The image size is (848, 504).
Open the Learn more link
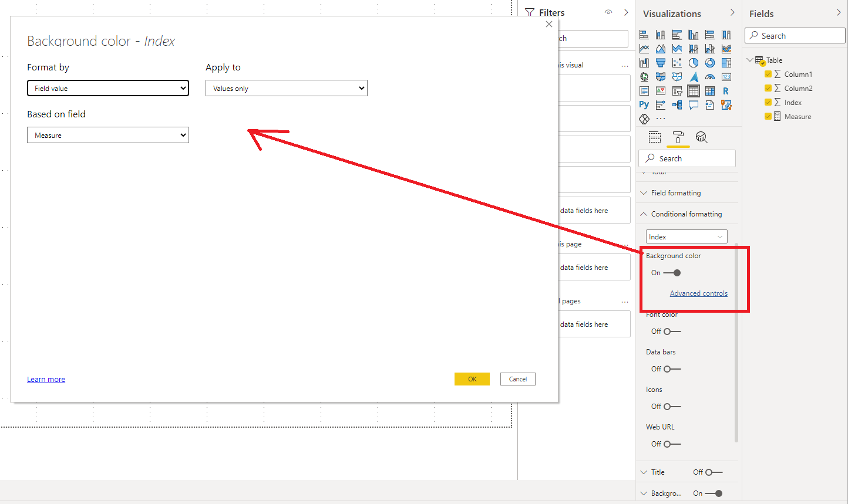46,380
